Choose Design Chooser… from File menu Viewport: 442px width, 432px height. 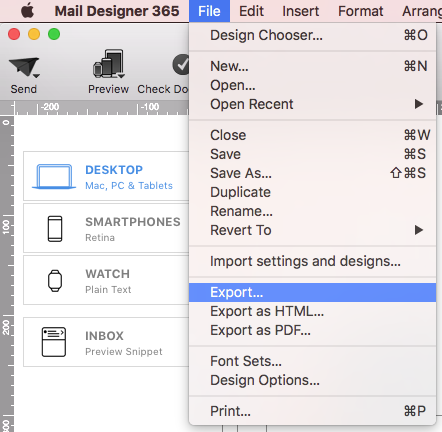pos(312,35)
